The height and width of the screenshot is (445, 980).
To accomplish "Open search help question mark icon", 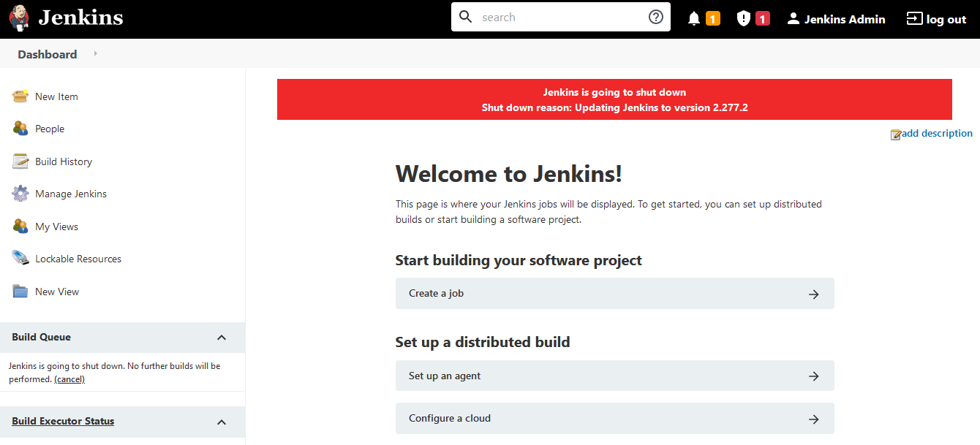I will tap(656, 17).
